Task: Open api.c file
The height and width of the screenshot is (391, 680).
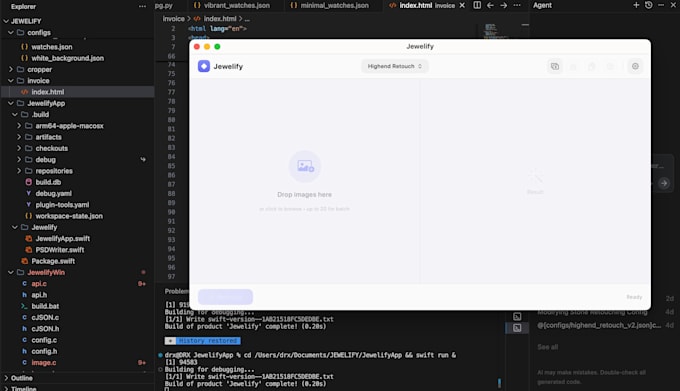Action: click(39, 283)
